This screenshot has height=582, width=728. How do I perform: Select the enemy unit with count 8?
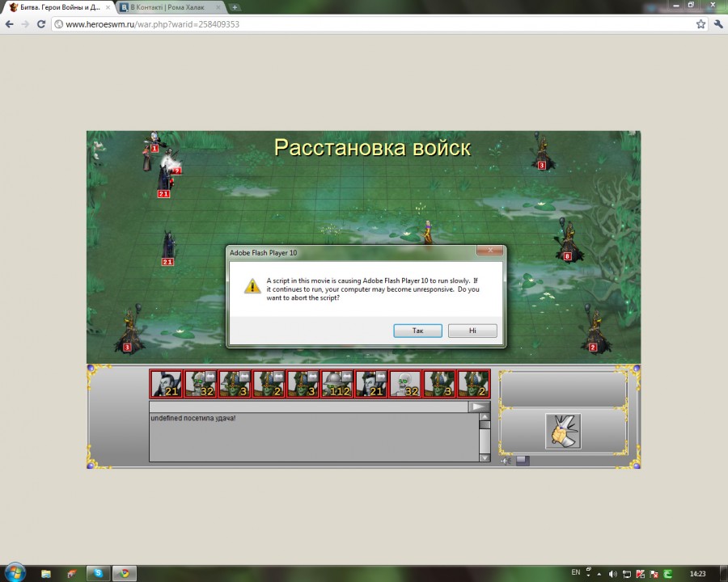[x=569, y=242]
